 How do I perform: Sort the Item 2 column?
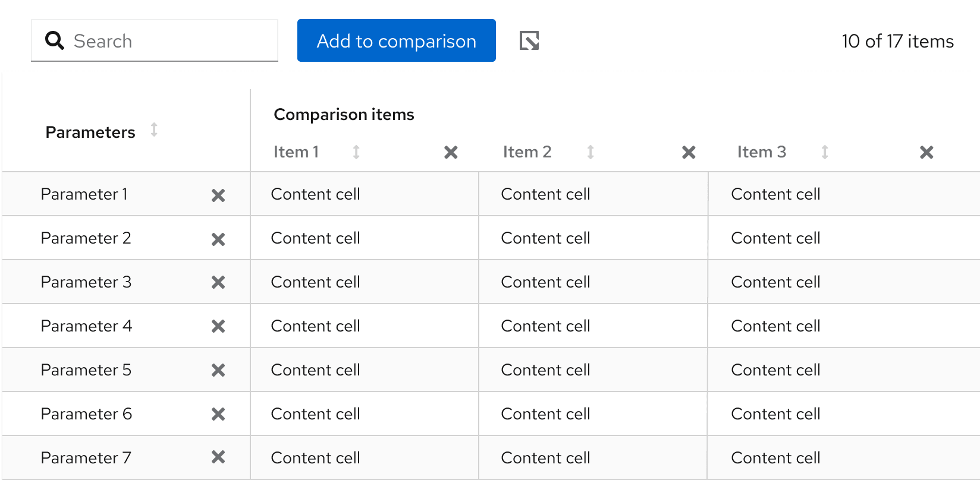pyautogui.click(x=590, y=152)
